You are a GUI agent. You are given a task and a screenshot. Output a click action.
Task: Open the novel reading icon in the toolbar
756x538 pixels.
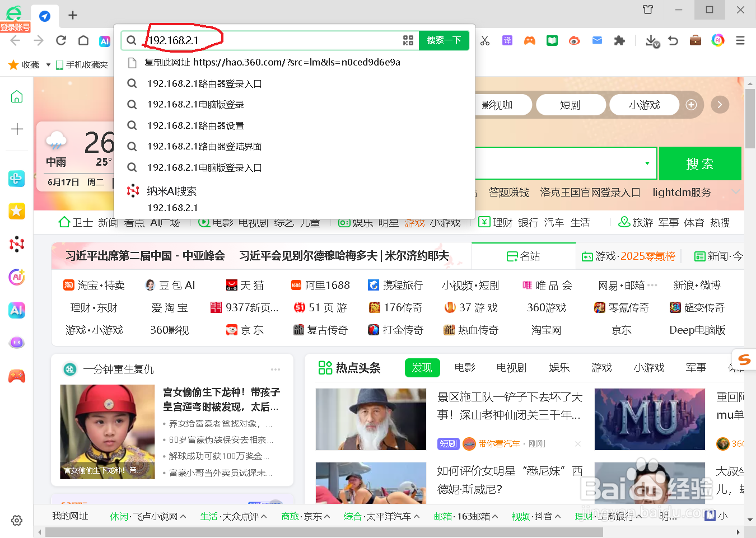point(552,40)
